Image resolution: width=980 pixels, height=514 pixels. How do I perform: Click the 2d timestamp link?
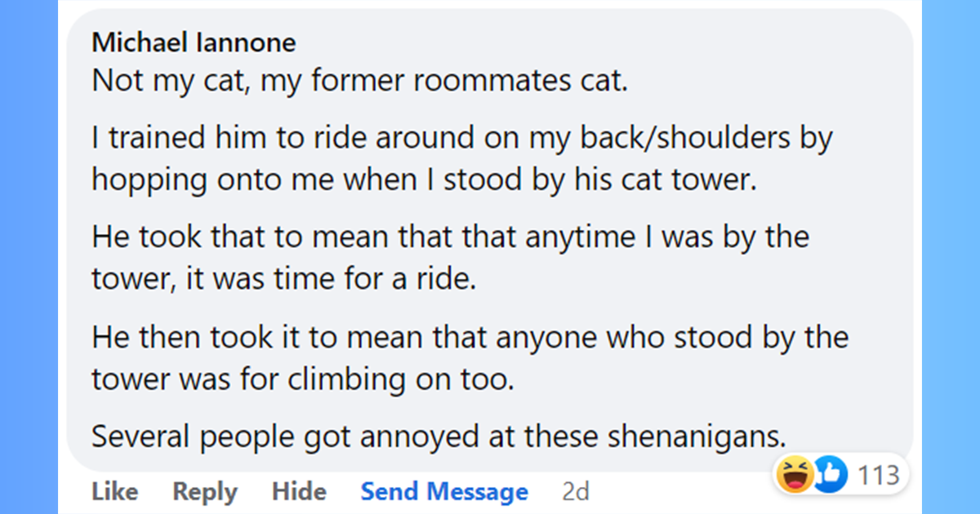tap(577, 491)
